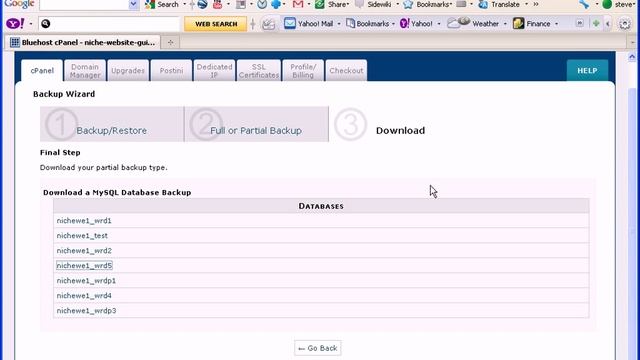The height and width of the screenshot is (360, 640).
Task: Download the nichewe1_wrd2 database backup
Action: pos(84,251)
